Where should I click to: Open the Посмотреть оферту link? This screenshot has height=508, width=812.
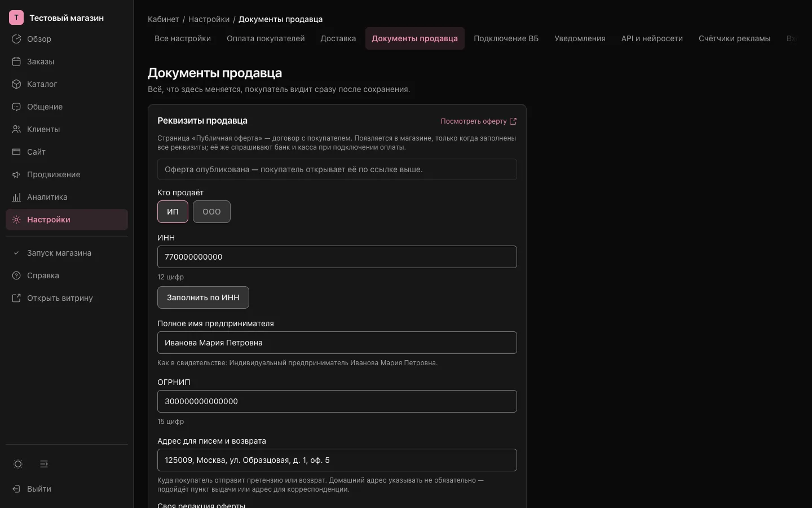point(479,121)
